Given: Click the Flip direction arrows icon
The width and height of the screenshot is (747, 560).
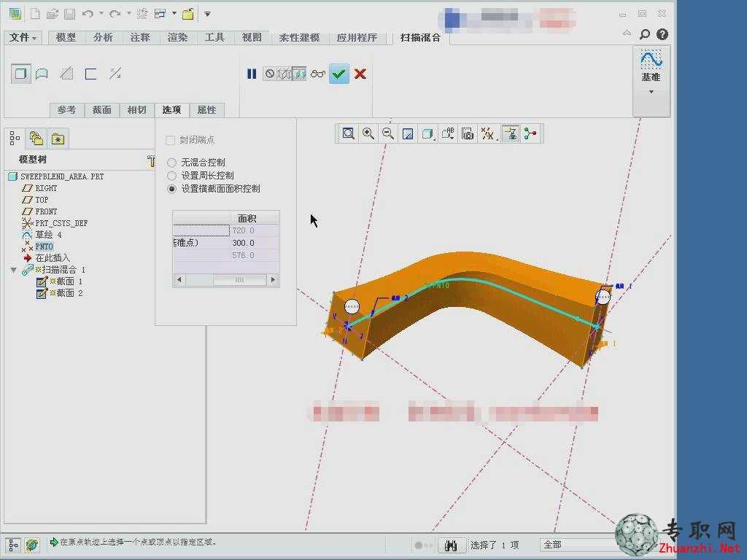Looking at the screenshot, I should [115, 74].
